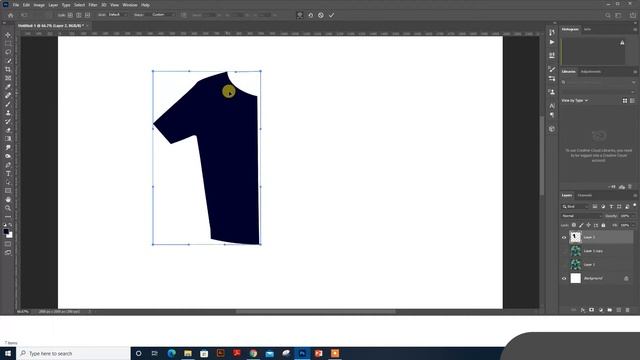Switch to the Channels tab
Image resolution: width=640 pixels, height=360 pixels.
point(585,196)
